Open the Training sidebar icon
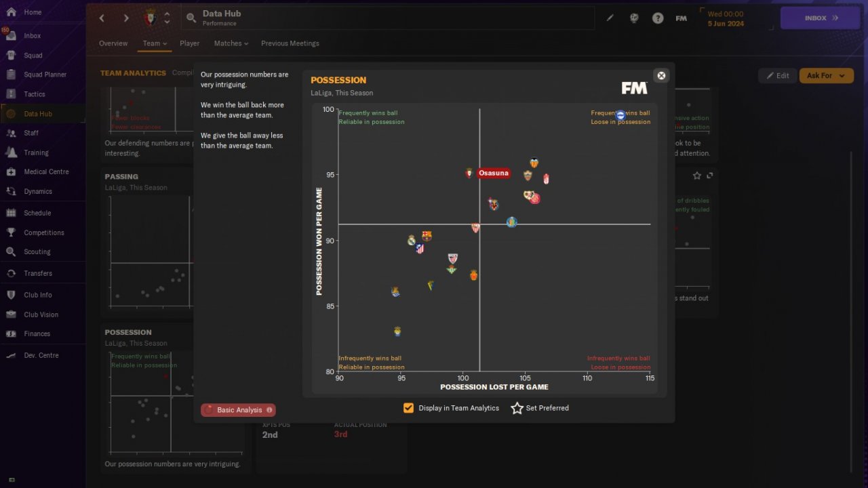 [x=11, y=152]
